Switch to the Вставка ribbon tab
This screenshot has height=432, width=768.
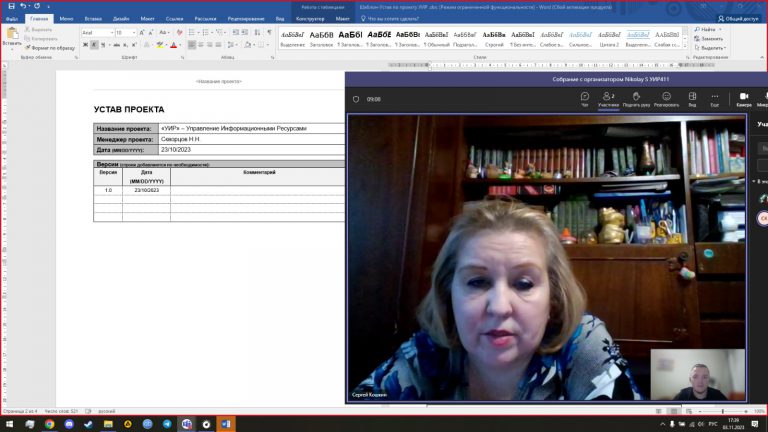click(93, 18)
